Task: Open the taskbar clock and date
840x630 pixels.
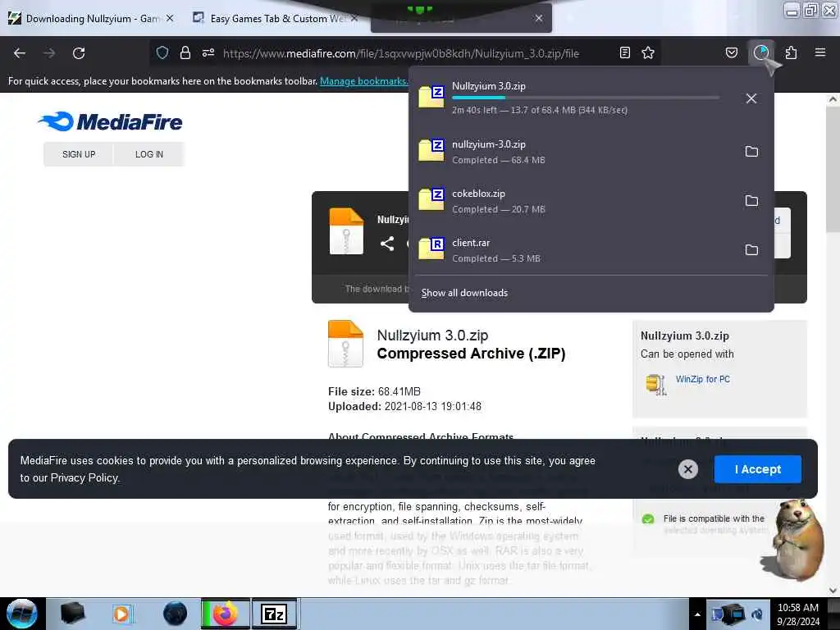Action: click(797, 614)
